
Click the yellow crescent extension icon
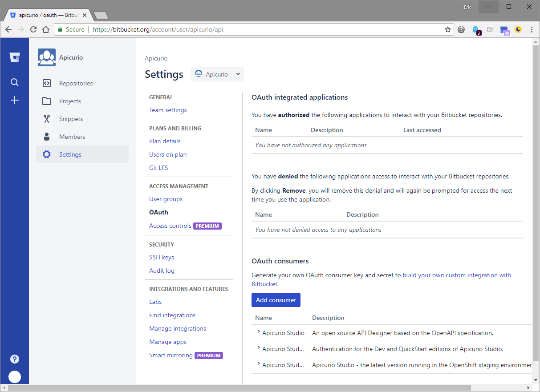(518, 29)
